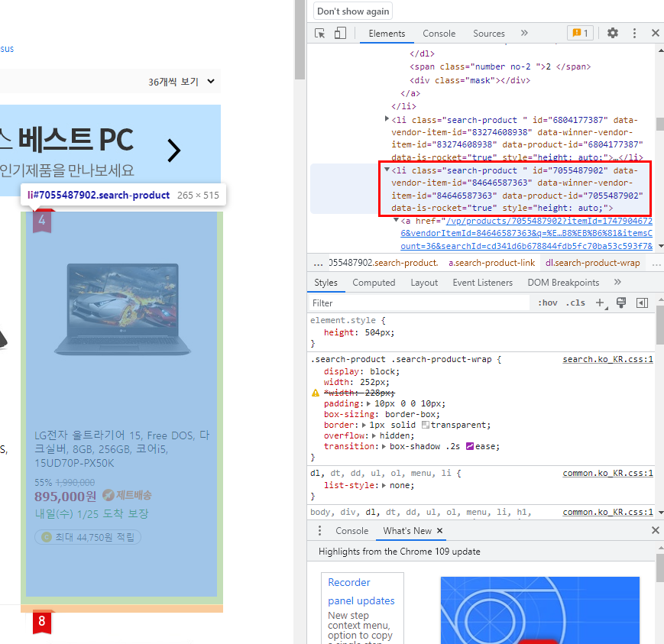The width and height of the screenshot is (664, 644).
Task: Open the DOM Breakpoints tab
Action: [x=563, y=283]
